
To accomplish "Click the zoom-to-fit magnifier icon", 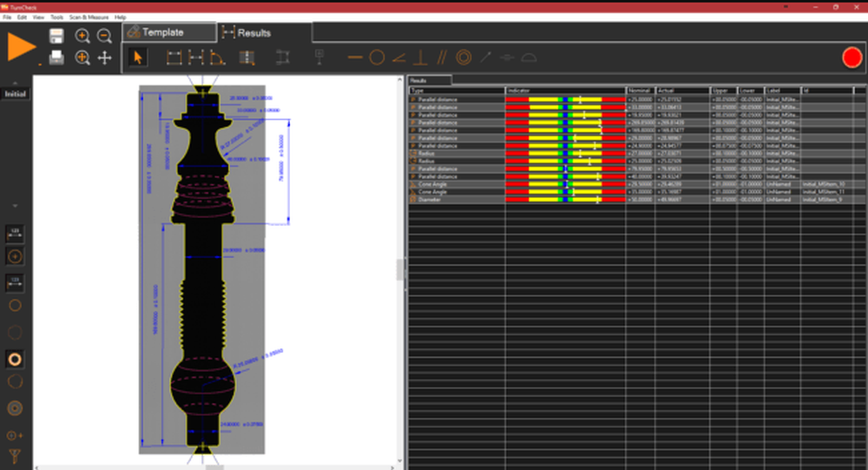I will [x=82, y=57].
